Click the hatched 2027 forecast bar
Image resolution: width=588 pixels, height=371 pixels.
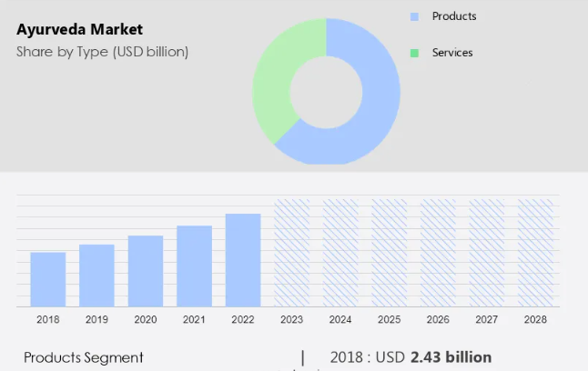click(487, 253)
